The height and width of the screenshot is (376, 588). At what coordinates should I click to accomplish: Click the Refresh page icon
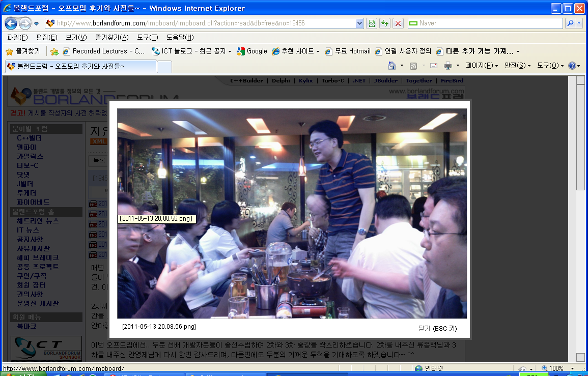click(x=385, y=23)
